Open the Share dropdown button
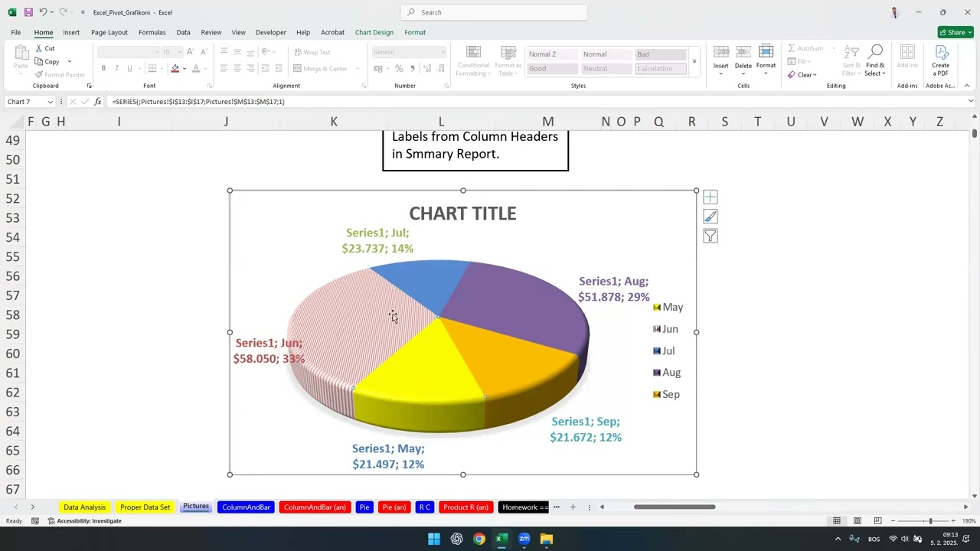Screen dimensions: 980x551 click(x=955, y=32)
